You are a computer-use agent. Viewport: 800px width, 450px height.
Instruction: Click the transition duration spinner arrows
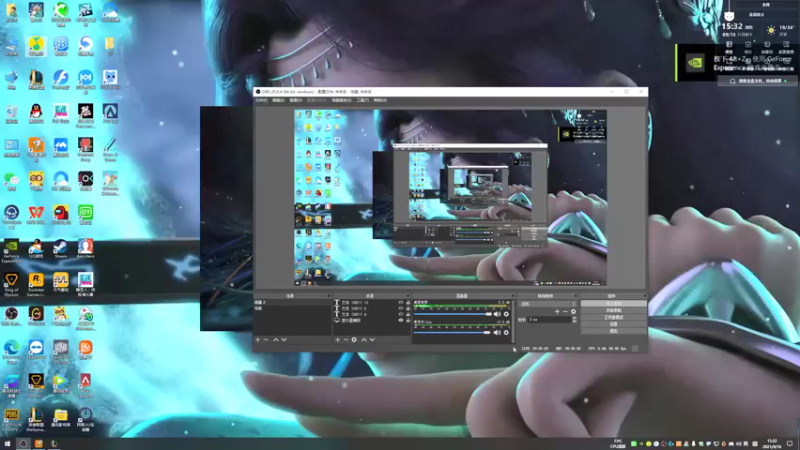[574, 319]
